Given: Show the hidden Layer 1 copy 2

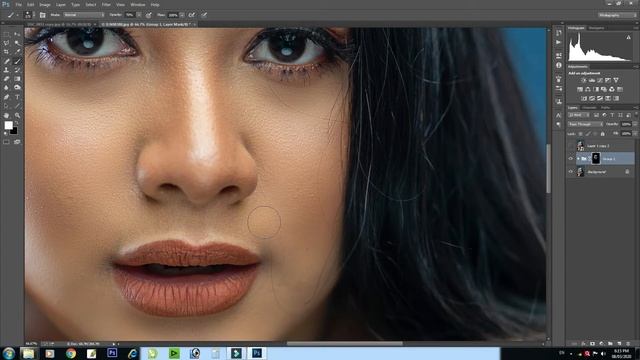Looking at the screenshot, I should coord(571,146).
